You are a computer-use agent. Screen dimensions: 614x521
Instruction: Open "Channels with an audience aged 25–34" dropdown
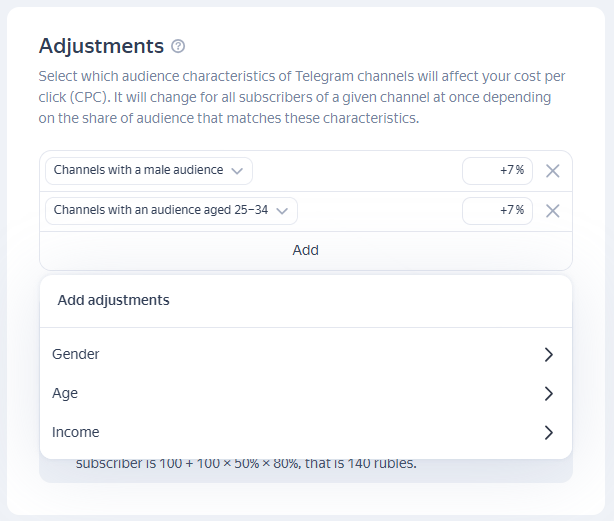click(x=171, y=211)
